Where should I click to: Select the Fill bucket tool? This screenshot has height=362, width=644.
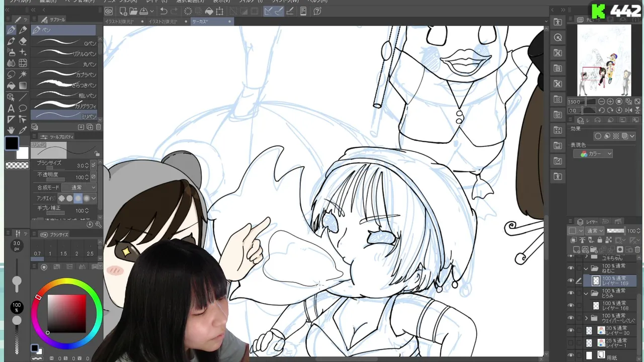tap(11, 85)
